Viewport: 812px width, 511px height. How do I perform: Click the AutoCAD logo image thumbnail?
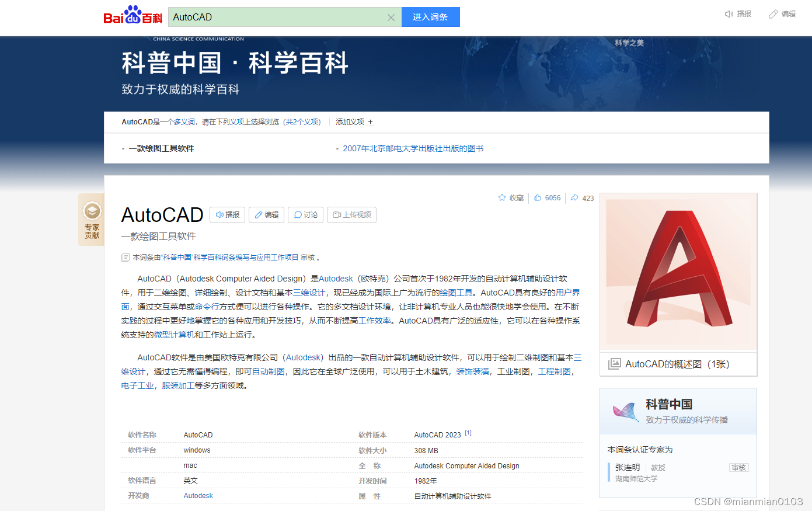678,272
